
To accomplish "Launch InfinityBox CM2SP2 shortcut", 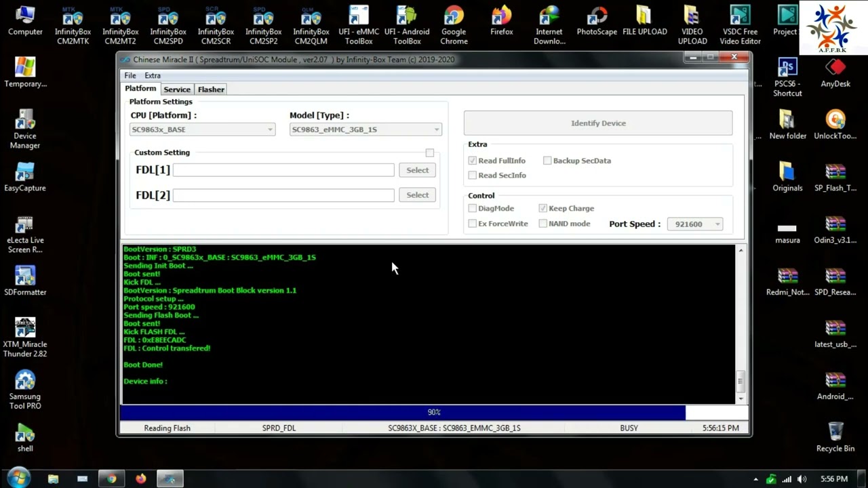I will pyautogui.click(x=263, y=26).
